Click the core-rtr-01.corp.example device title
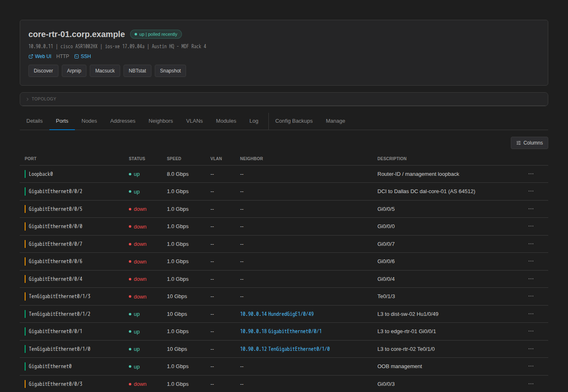The image size is (568, 392). pyautogui.click(x=77, y=34)
